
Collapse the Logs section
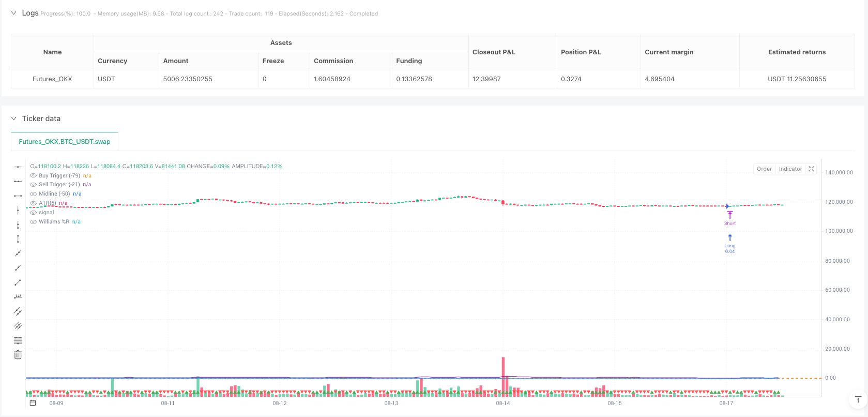pos(13,13)
